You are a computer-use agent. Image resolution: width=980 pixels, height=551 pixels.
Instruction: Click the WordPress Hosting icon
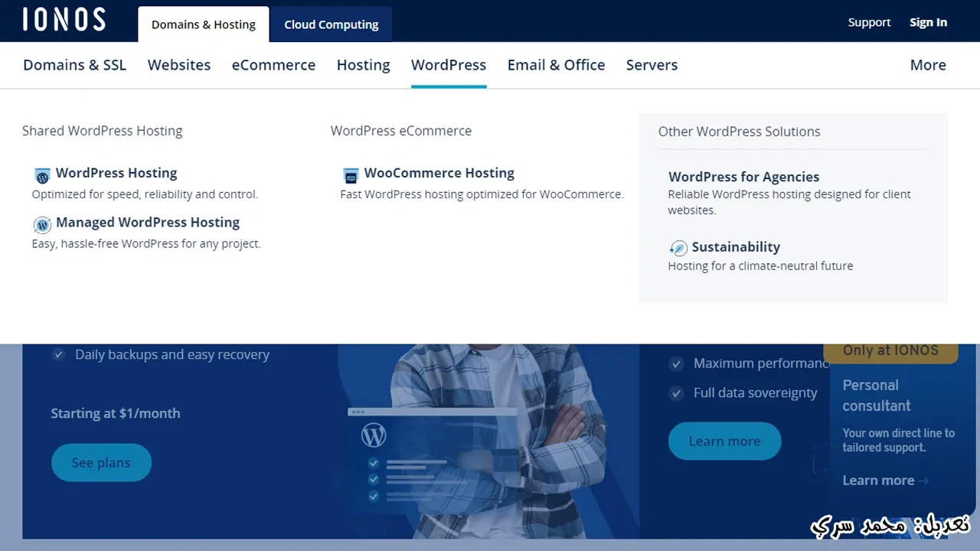(43, 176)
